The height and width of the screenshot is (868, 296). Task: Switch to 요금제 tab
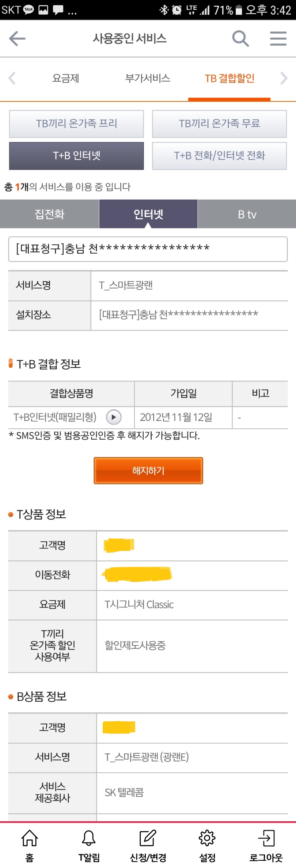(66, 78)
